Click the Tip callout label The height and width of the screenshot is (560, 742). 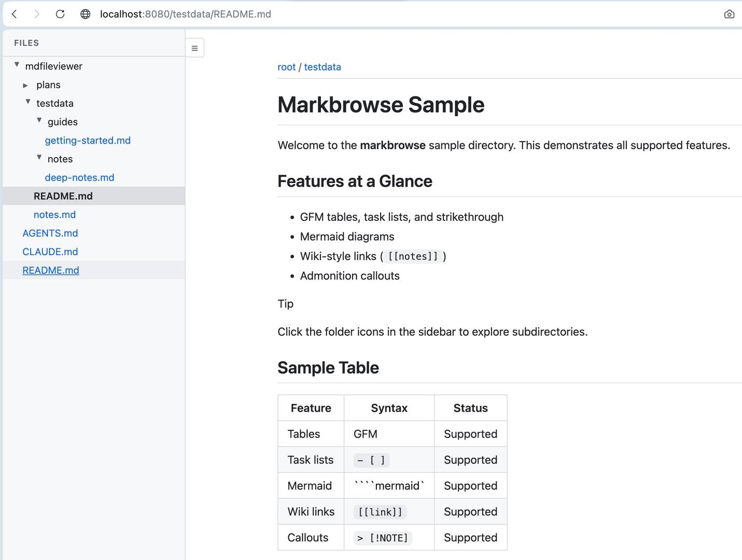click(x=286, y=304)
